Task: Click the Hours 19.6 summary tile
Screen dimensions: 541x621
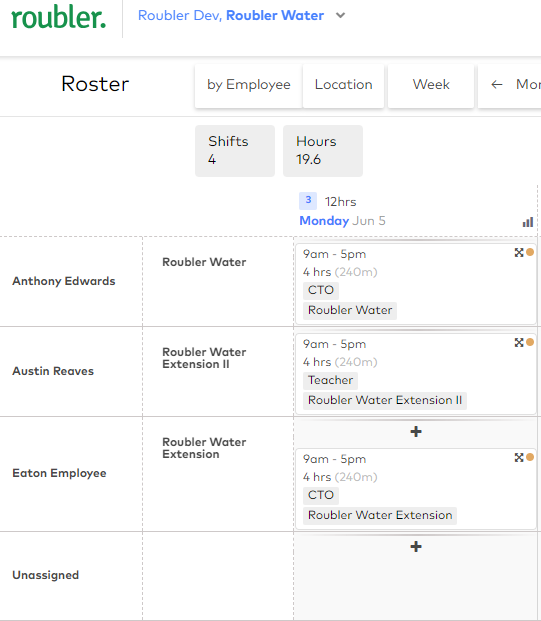Action: click(x=323, y=151)
